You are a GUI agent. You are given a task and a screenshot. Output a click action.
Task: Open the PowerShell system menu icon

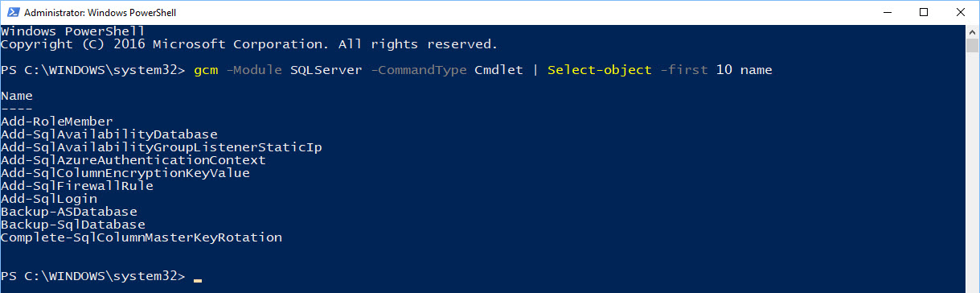(11, 12)
